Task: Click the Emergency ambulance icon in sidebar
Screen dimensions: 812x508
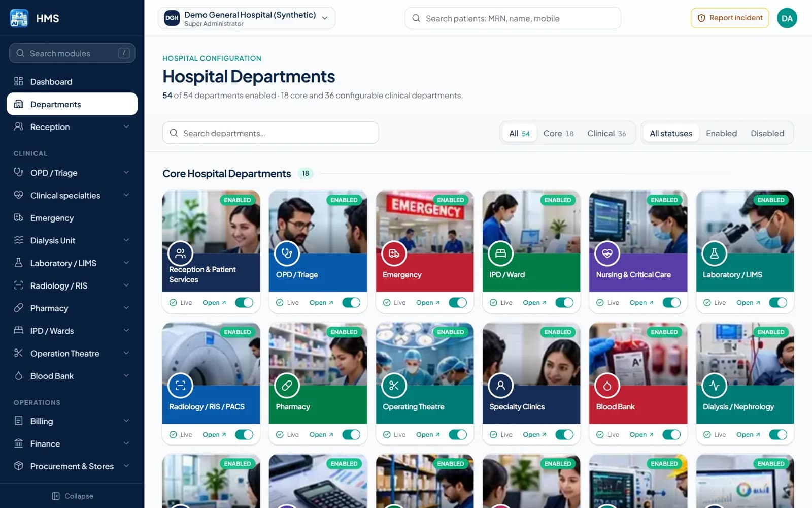Action: [x=19, y=217]
